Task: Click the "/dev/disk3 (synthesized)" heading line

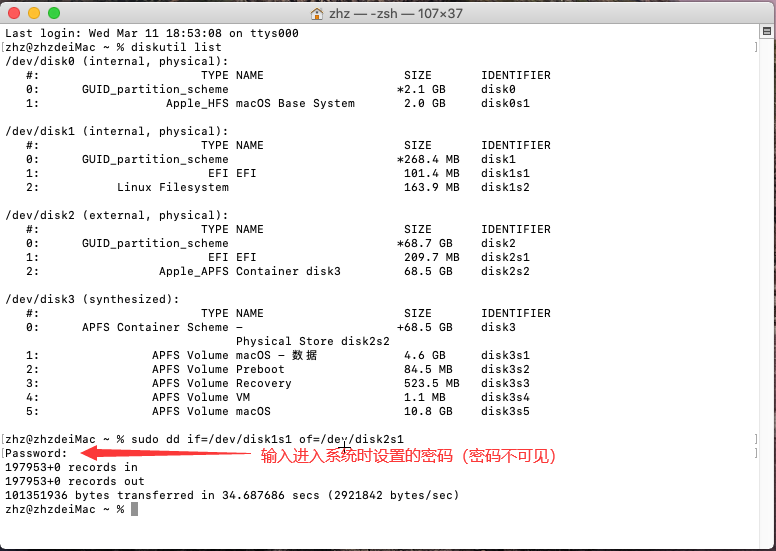Action: (93, 299)
